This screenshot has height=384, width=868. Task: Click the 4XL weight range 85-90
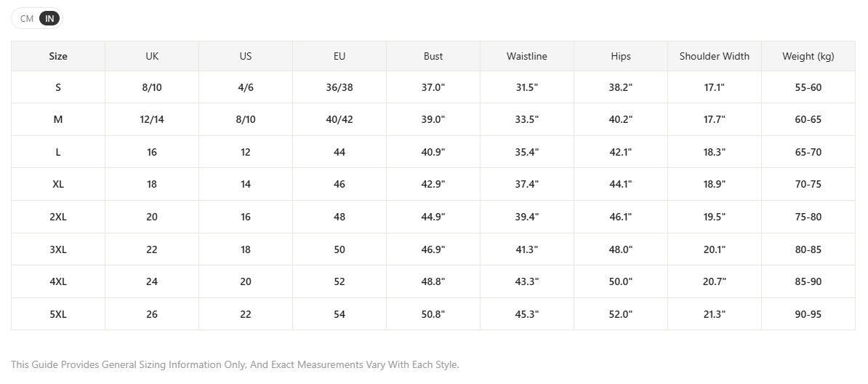point(808,281)
